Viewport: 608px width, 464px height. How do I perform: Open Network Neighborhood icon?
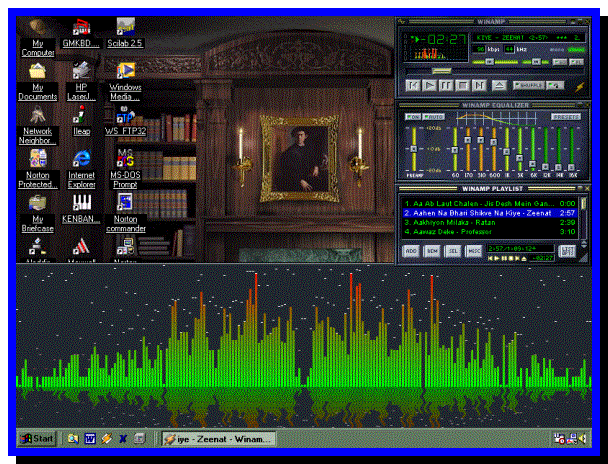point(38,126)
